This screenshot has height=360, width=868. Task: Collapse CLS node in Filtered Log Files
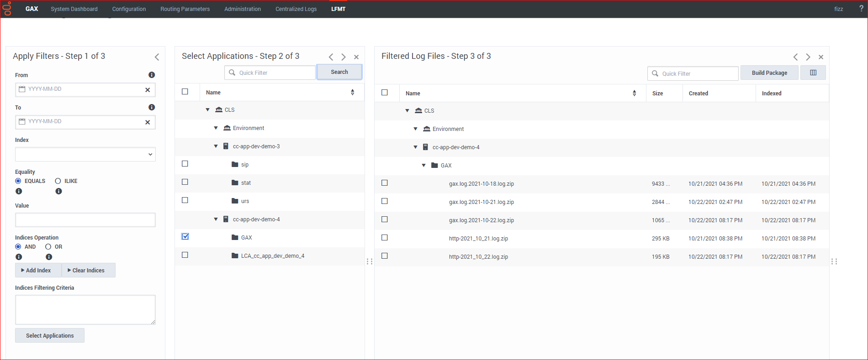pos(408,111)
